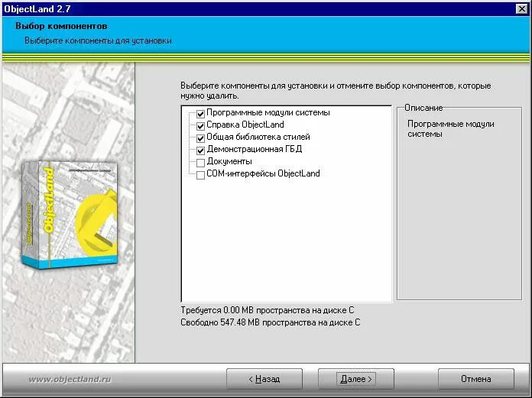Viewport: 532px width, 398px height.
Task: Select the Демонстрационная ГБД list label
Action: point(254,149)
